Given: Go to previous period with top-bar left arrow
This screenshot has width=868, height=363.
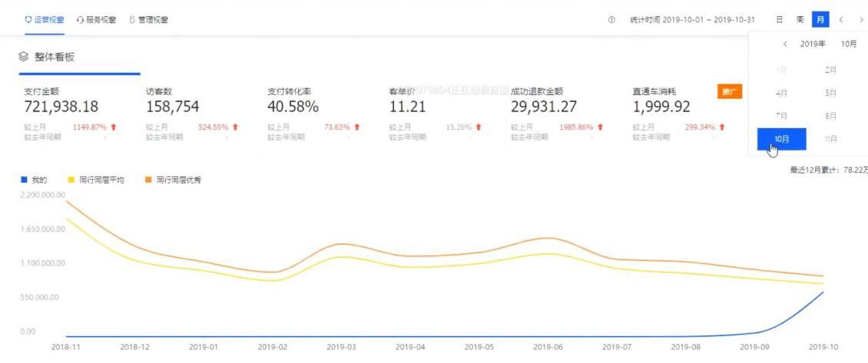Looking at the screenshot, I should pos(841,20).
